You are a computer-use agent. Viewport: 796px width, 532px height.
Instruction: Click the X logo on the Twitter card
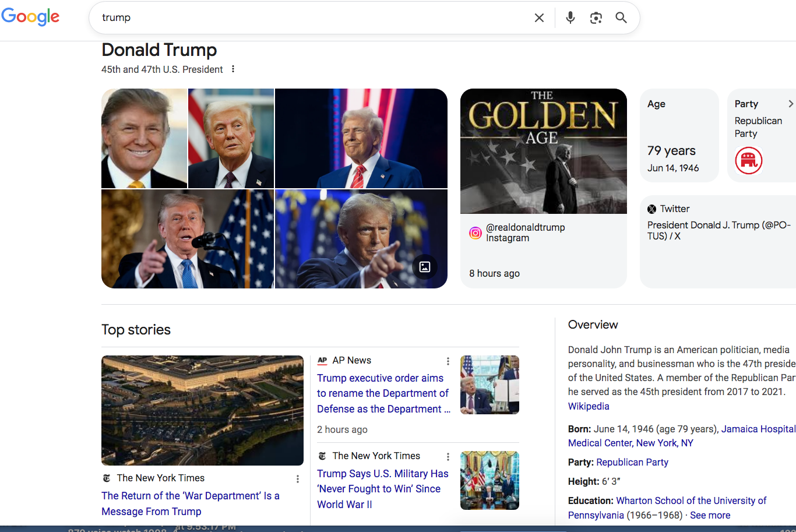(652, 209)
